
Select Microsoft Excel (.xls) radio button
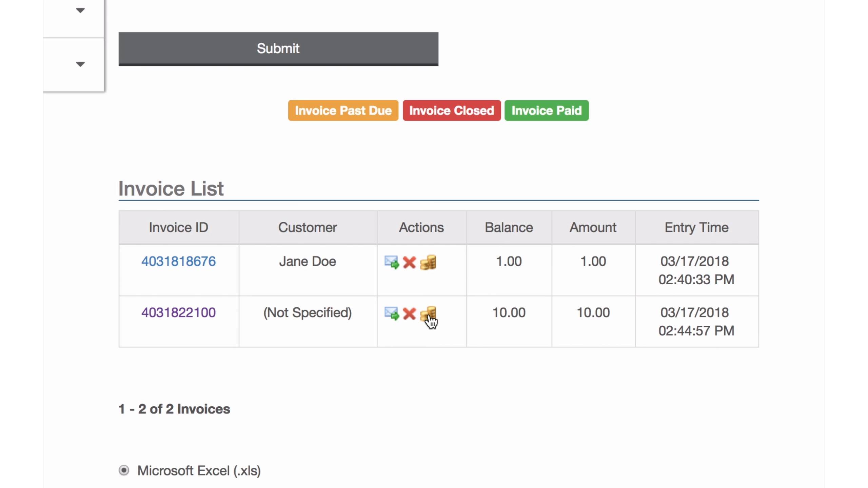point(124,470)
